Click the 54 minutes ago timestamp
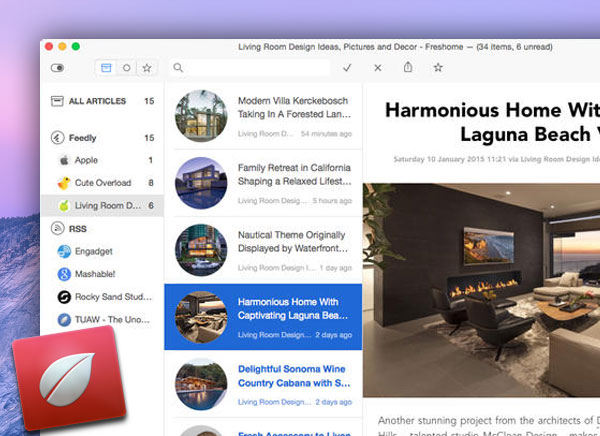 [326, 134]
